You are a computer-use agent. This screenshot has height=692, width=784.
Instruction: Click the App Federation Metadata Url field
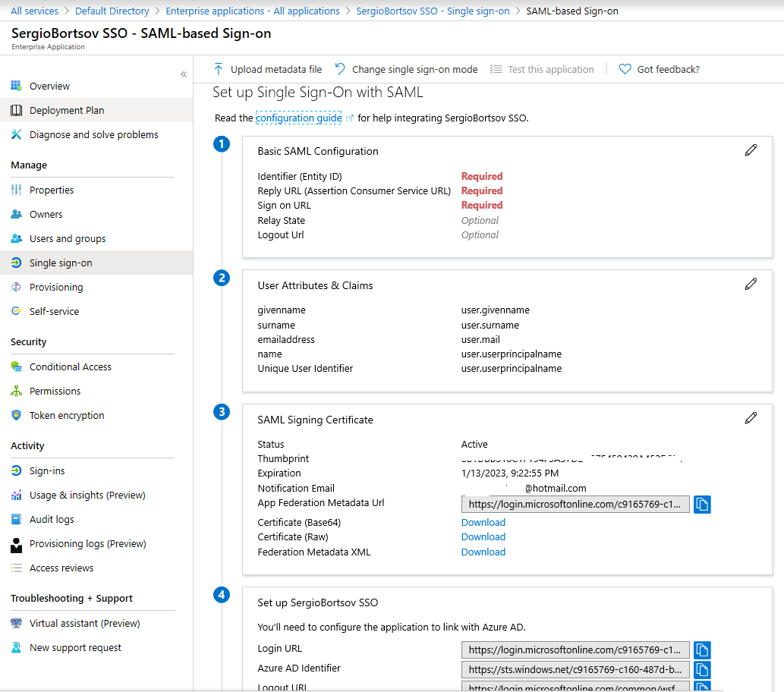pyautogui.click(x=575, y=504)
